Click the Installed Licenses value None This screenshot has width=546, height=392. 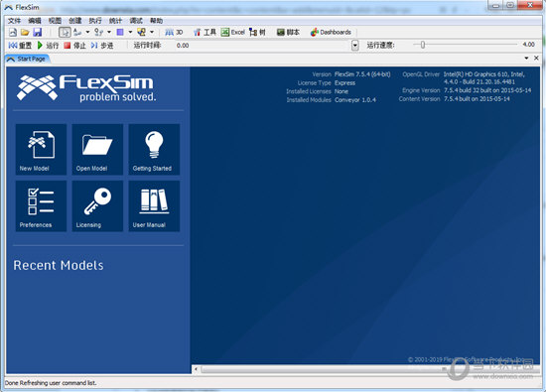point(341,91)
